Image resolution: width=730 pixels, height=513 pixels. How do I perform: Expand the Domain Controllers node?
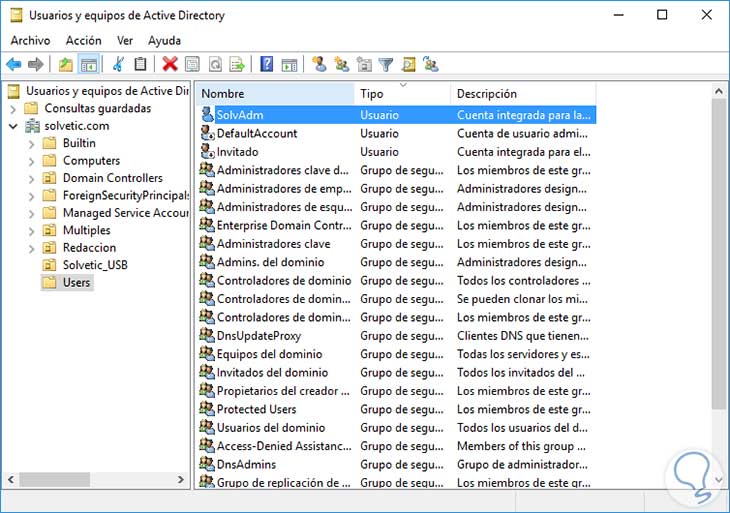point(31,179)
